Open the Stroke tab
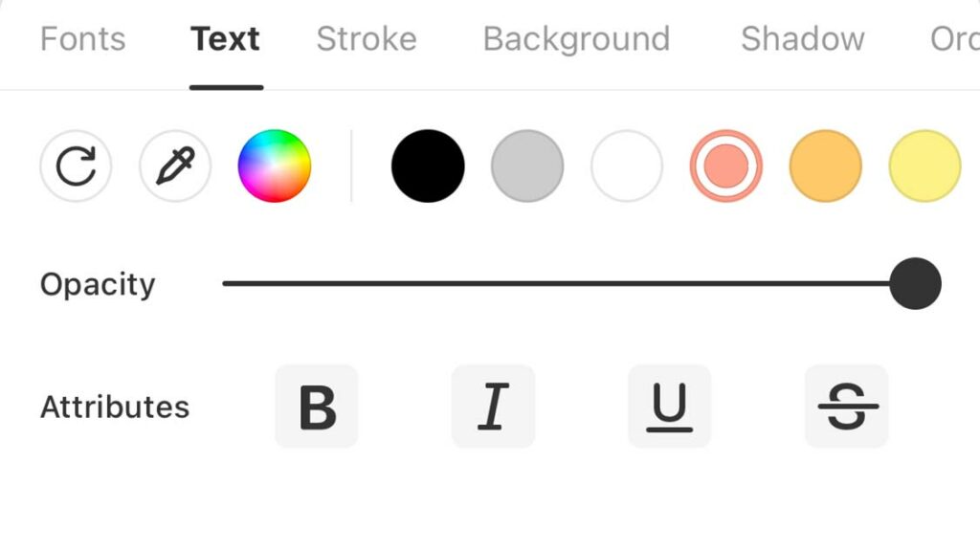The width and height of the screenshot is (980, 551). 367,39
